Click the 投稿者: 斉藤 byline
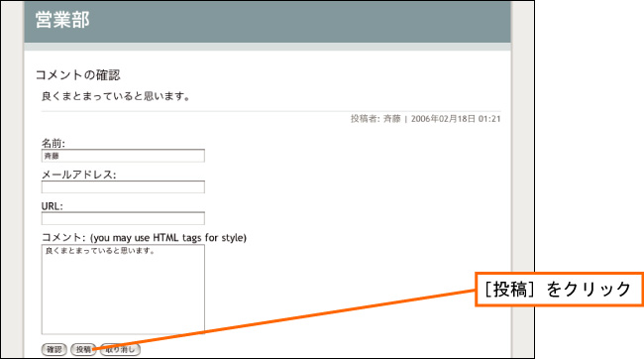This screenshot has width=644, height=359. 376,119
